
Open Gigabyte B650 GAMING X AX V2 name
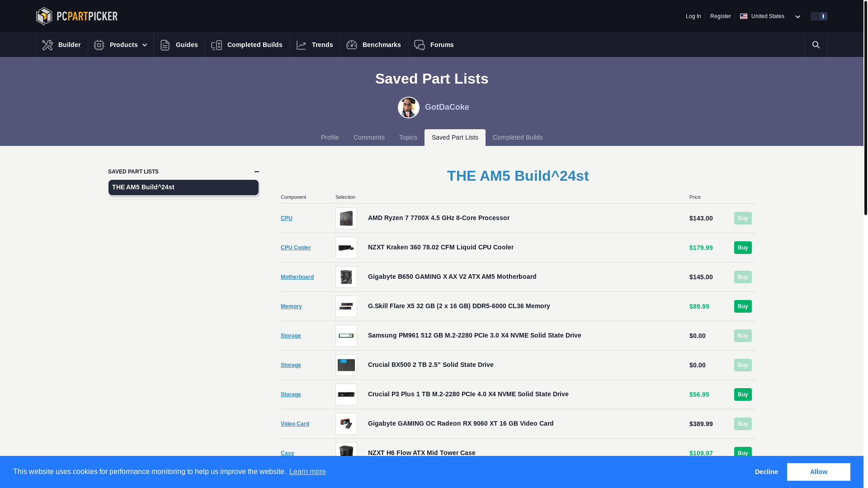tap(452, 277)
